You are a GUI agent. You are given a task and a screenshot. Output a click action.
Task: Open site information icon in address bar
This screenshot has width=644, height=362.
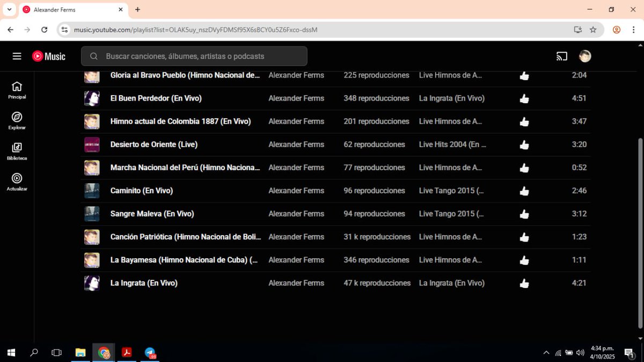(x=65, y=30)
